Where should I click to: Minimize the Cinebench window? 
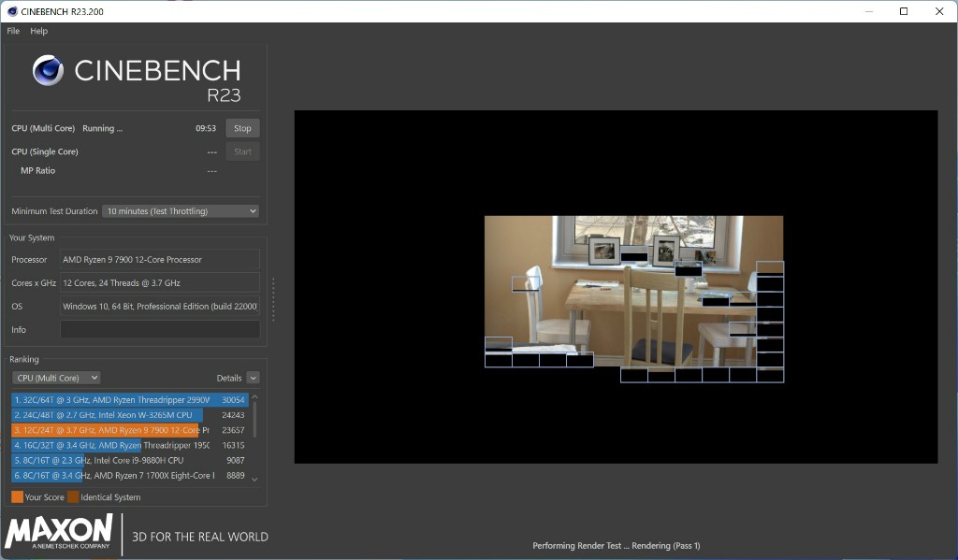click(867, 11)
